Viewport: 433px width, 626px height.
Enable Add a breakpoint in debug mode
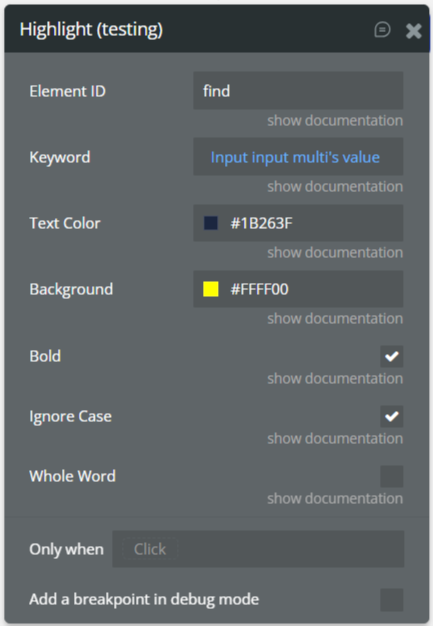point(391,600)
